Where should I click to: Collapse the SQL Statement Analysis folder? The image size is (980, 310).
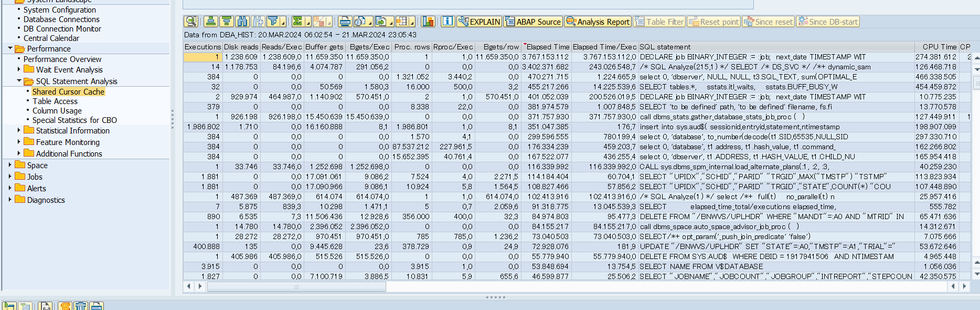coord(19,81)
